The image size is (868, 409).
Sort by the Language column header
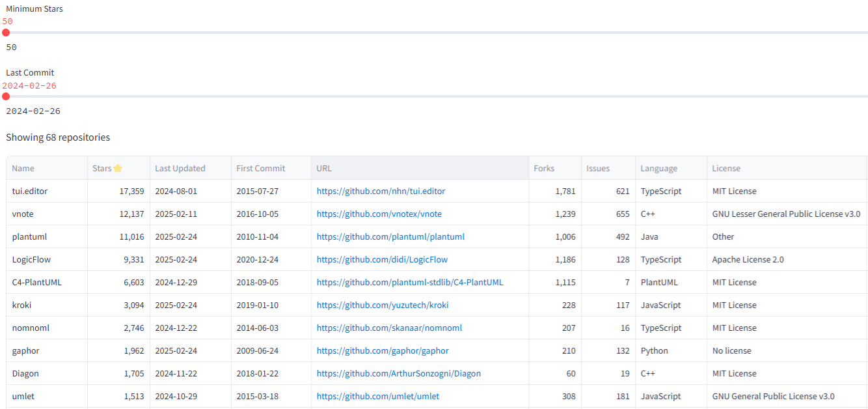click(x=671, y=168)
